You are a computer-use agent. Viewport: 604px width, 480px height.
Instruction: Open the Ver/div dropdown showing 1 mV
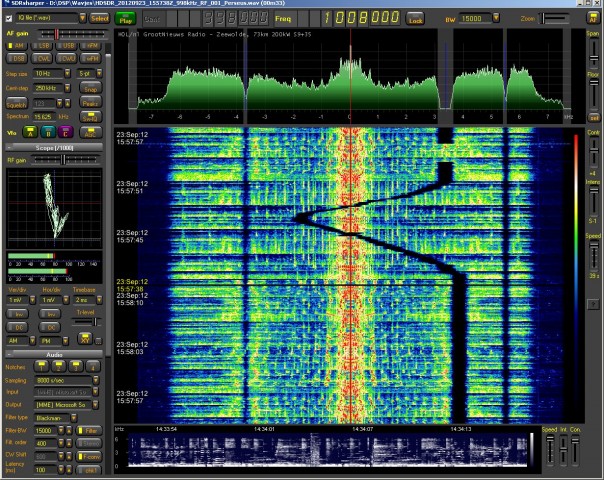[33, 300]
